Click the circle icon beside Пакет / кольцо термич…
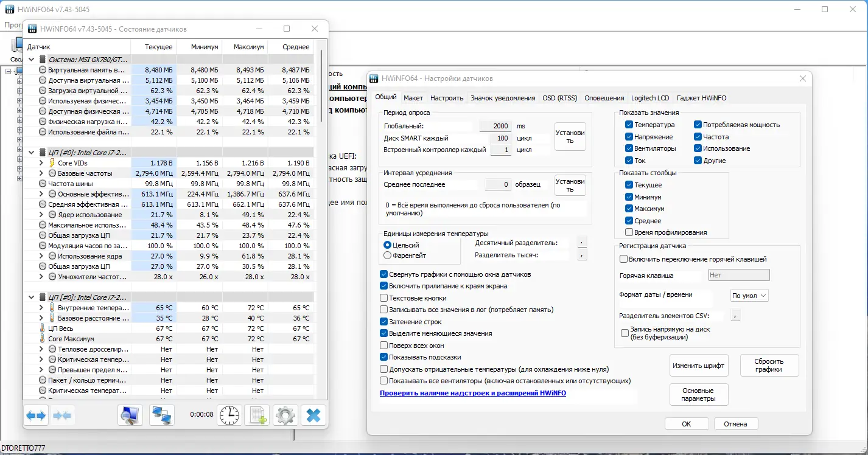This screenshot has width=868, height=455. click(x=43, y=380)
